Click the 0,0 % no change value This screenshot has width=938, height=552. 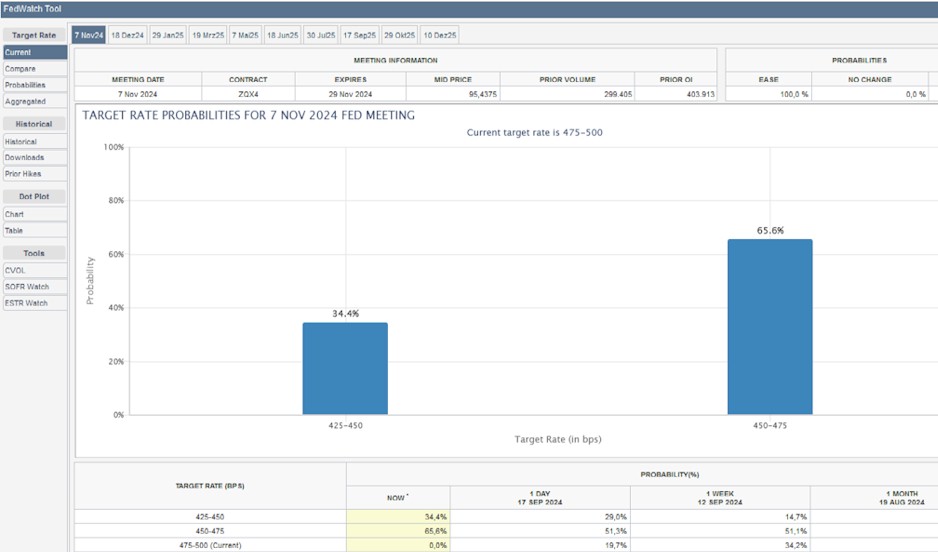(915, 94)
